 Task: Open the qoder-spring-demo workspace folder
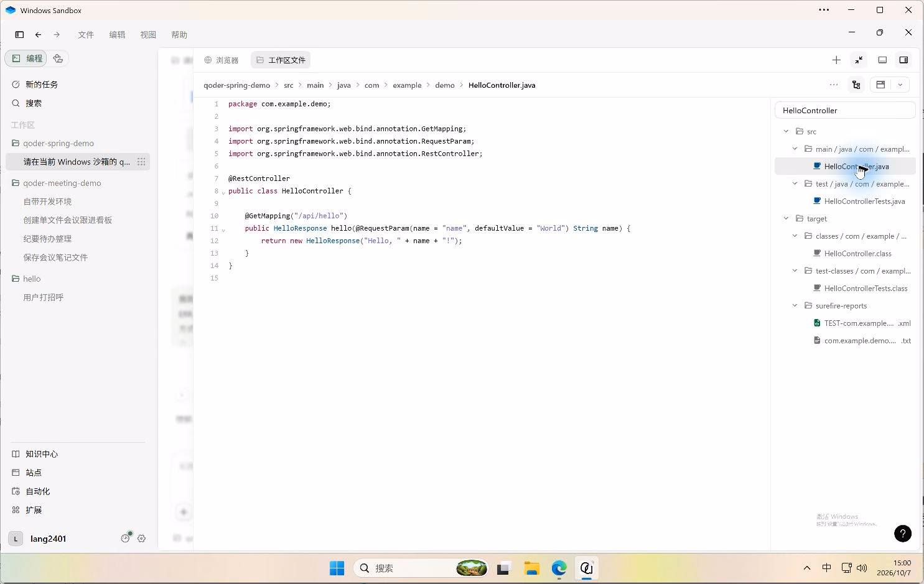(x=78, y=143)
